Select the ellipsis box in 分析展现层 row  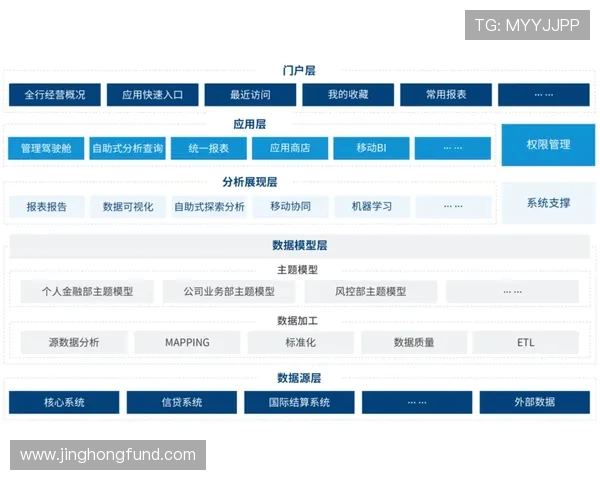tap(453, 207)
